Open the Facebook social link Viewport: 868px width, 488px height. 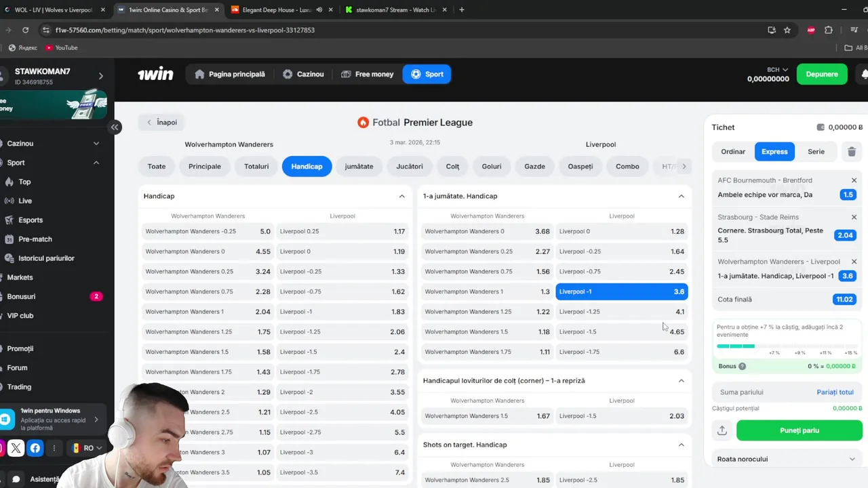[x=35, y=448]
